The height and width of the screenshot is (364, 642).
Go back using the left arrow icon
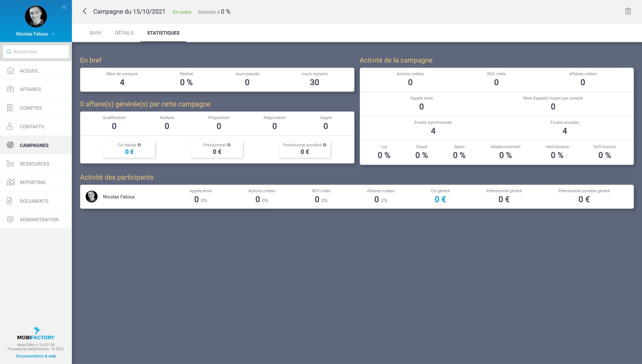tap(85, 11)
